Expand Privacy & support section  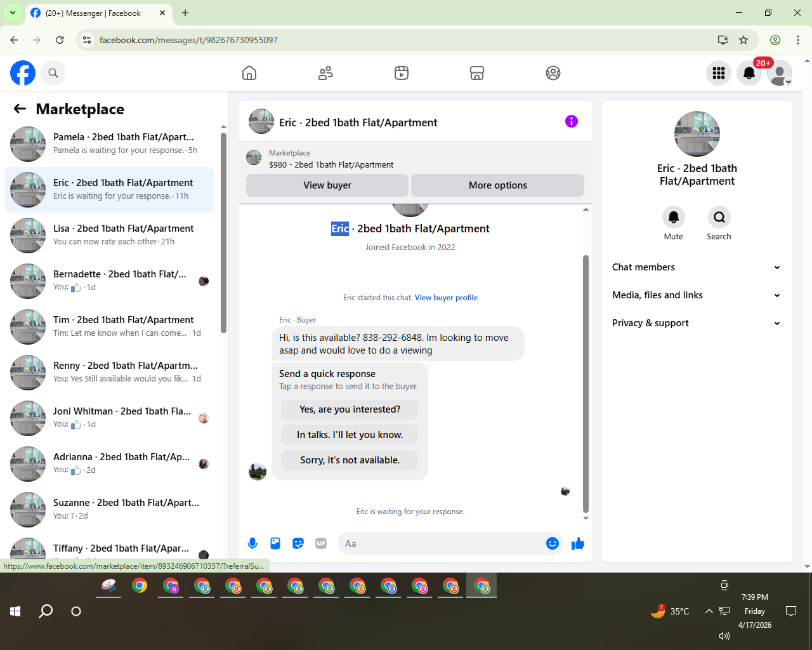697,323
